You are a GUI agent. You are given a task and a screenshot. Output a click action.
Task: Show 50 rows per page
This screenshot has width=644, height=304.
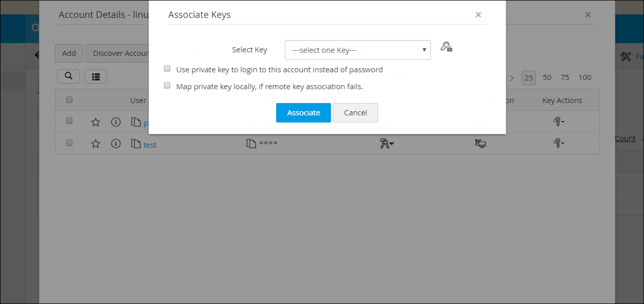click(547, 77)
